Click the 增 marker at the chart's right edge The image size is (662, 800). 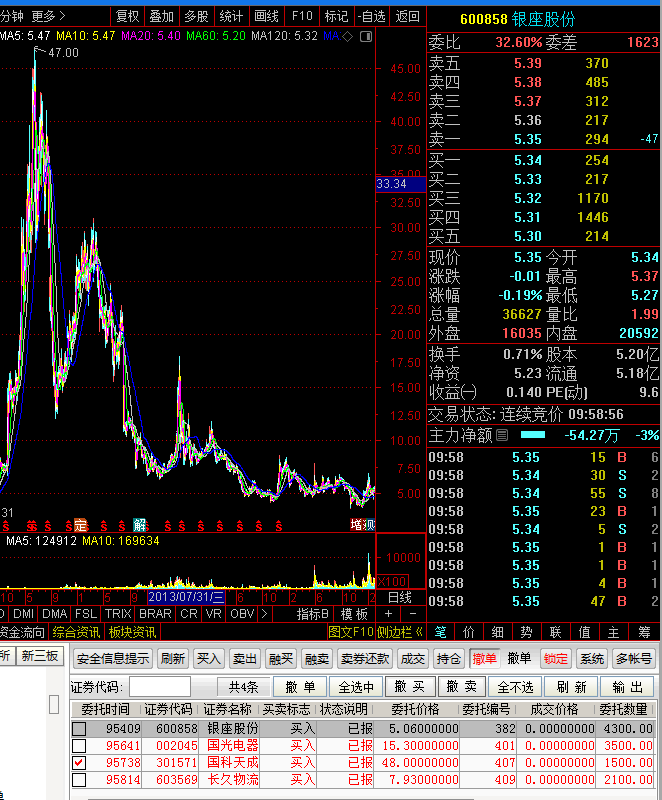(x=357, y=525)
